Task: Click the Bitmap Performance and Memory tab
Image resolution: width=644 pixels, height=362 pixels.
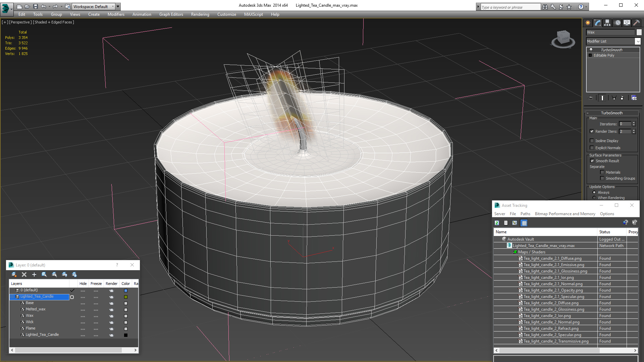Action: point(565,214)
